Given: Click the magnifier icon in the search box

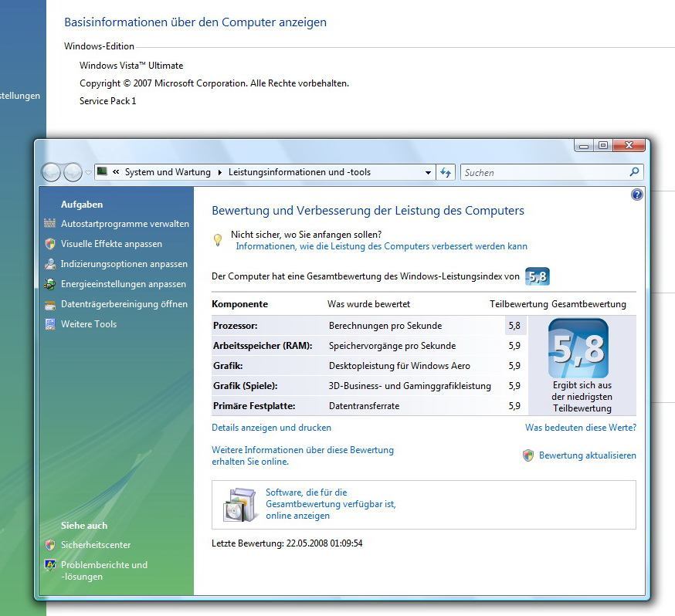Looking at the screenshot, I should (x=633, y=172).
